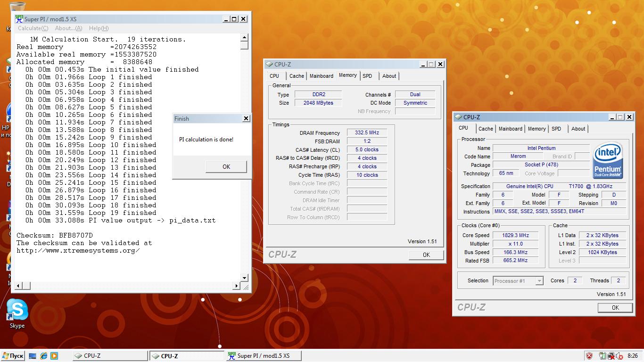Screen dimensions: 644x362
Task: Click the disconnected network tray icon
Action: pos(611,356)
